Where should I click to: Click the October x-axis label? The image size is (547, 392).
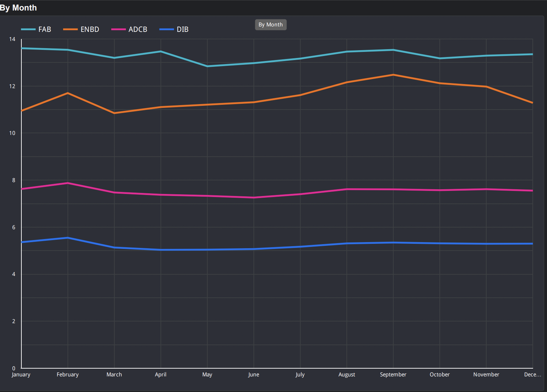click(439, 375)
